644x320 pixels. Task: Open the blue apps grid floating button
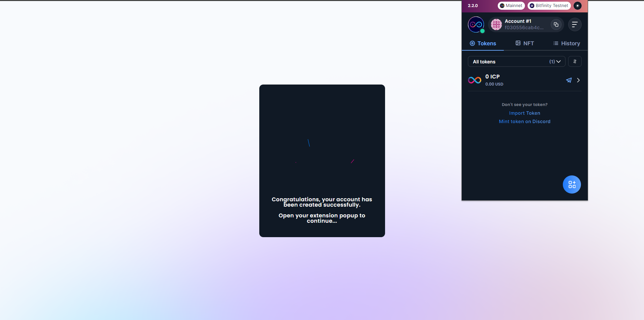(572, 184)
